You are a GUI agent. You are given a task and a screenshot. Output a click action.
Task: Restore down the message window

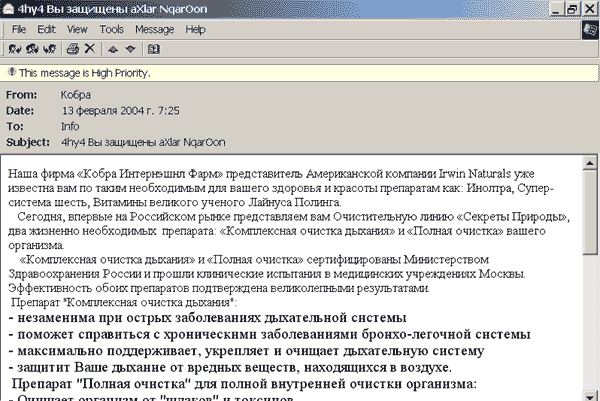coord(573,9)
